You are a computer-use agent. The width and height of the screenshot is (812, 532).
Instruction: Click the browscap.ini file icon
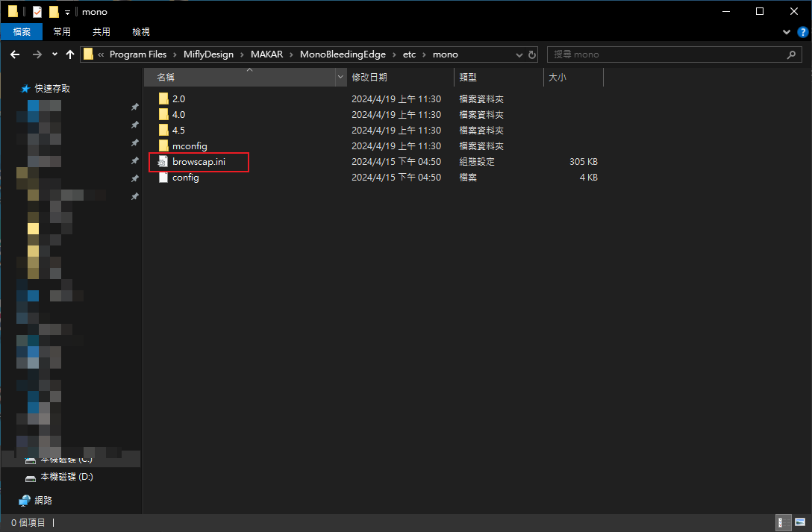coord(163,162)
